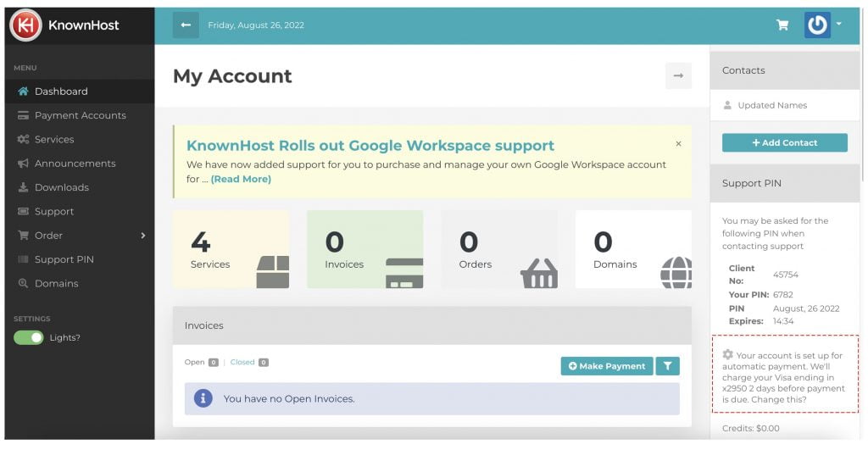Select the Closed invoices tab
Screen dimensions: 868x450
tap(249, 363)
